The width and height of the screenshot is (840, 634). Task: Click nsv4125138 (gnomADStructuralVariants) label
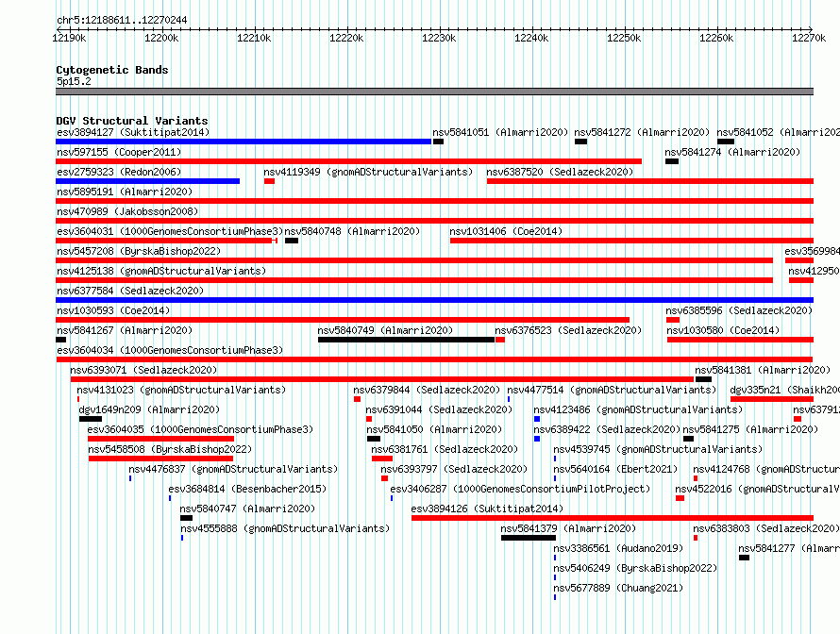(x=161, y=271)
